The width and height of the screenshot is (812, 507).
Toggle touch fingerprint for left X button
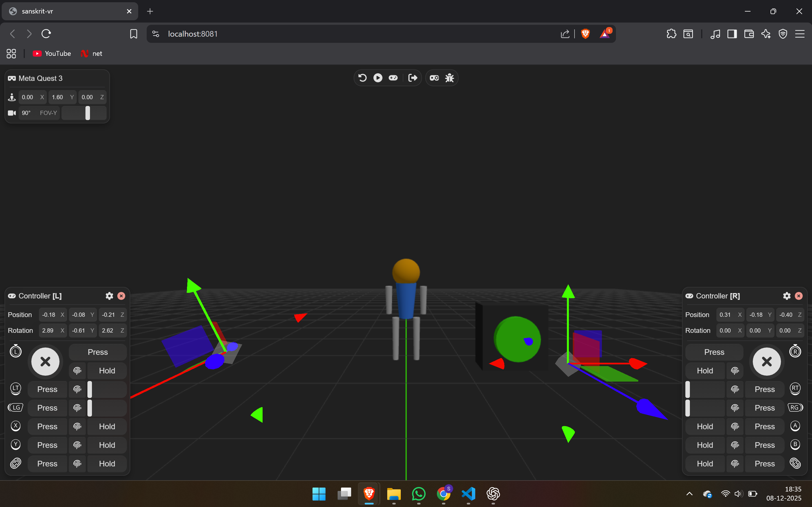click(x=77, y=426)
